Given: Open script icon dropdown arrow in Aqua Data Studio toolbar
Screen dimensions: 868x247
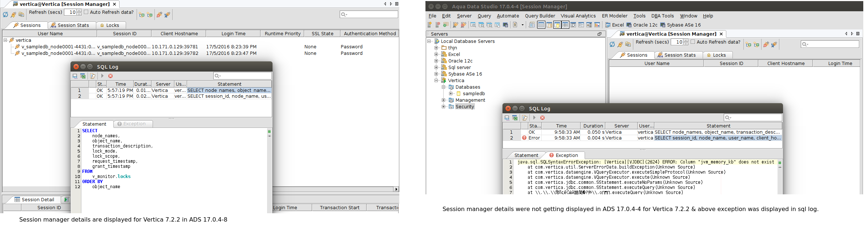Looking at the screenshot, I should click(x=522, y=25).
